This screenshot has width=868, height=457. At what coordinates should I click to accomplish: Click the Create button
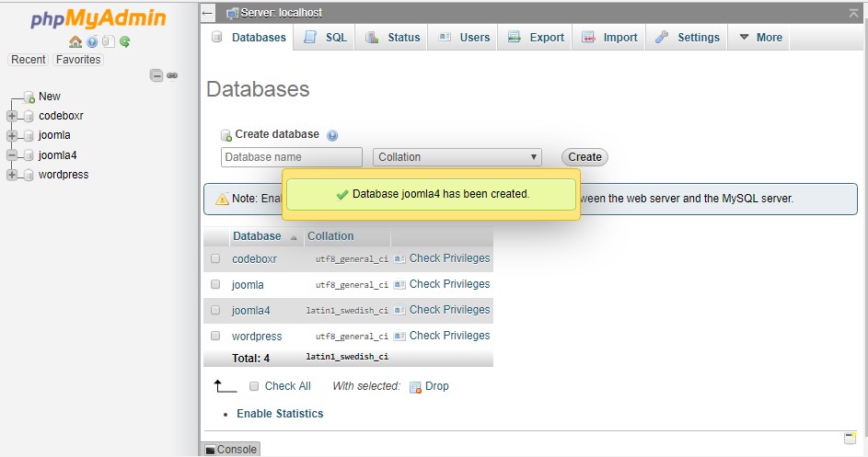pos(584,157)
